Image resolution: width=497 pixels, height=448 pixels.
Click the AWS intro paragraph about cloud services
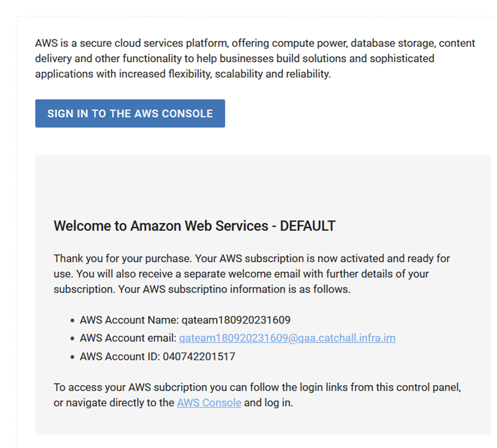click(255, 58)
